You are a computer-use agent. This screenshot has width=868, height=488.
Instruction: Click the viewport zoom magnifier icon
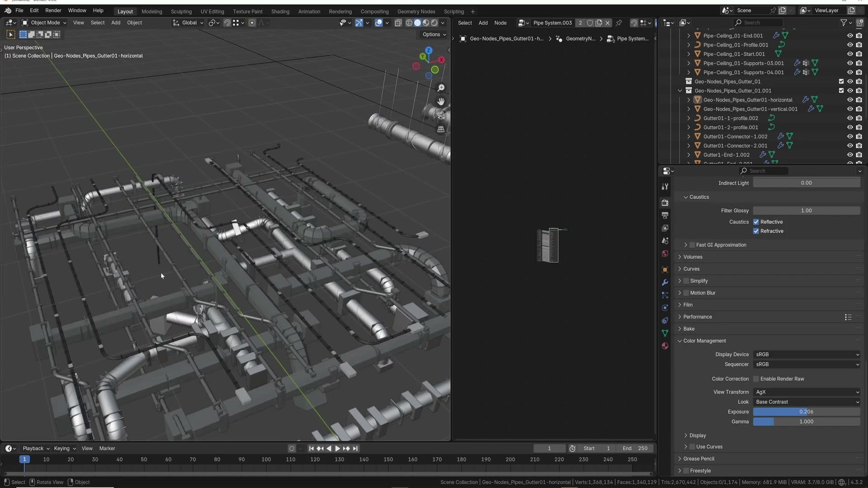441,88
